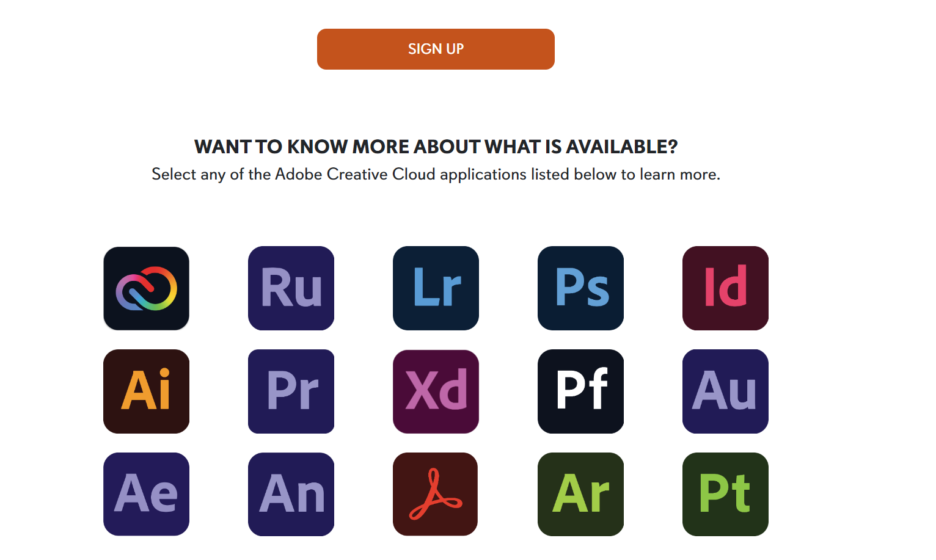Select the Premiere Rush (Ru) icon

point(291,288)
